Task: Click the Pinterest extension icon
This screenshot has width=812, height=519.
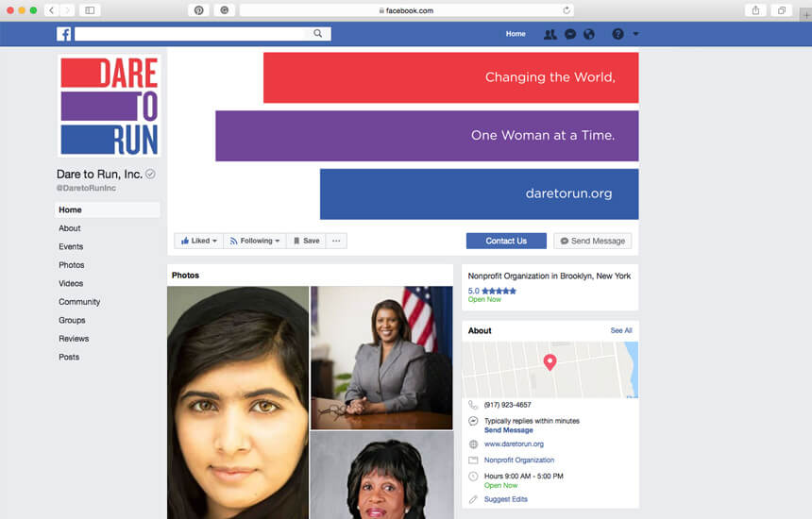Action: coord(199,10)
